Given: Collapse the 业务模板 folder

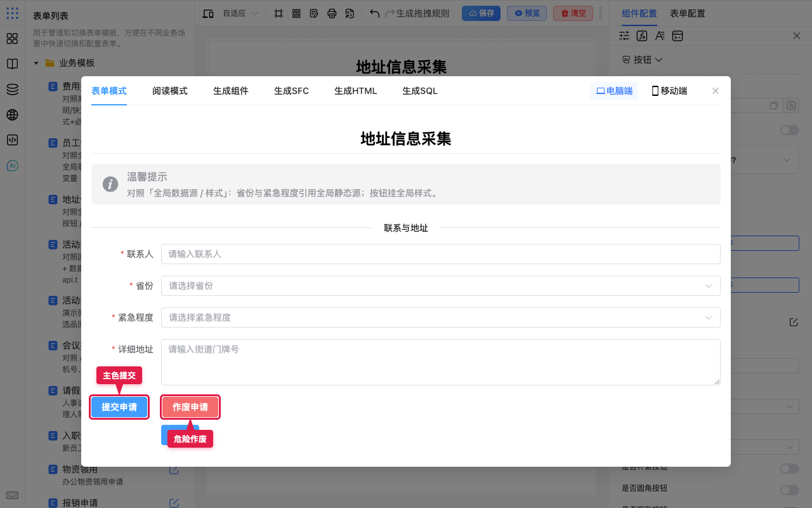Looking at the screenshot, I should click(36, 63).
